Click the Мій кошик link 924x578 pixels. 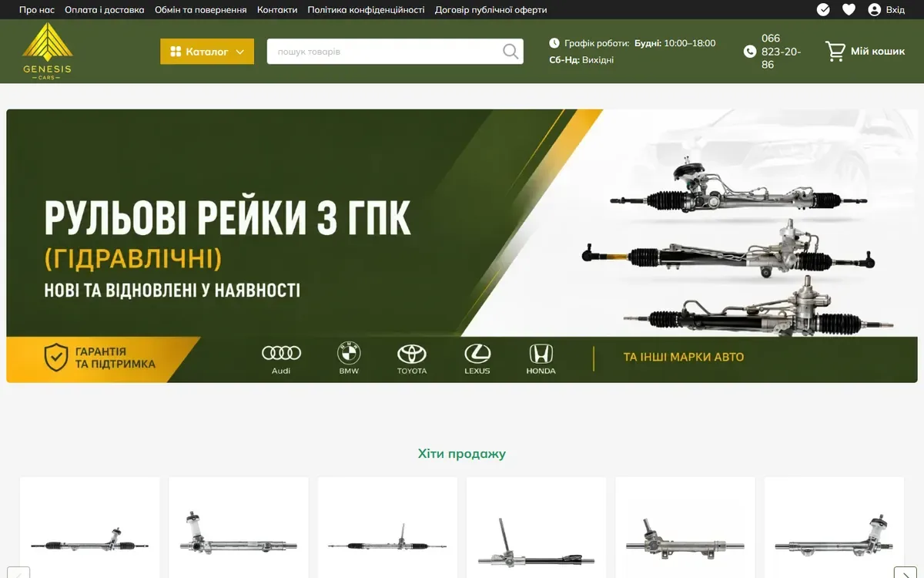(x=878, y=52)
